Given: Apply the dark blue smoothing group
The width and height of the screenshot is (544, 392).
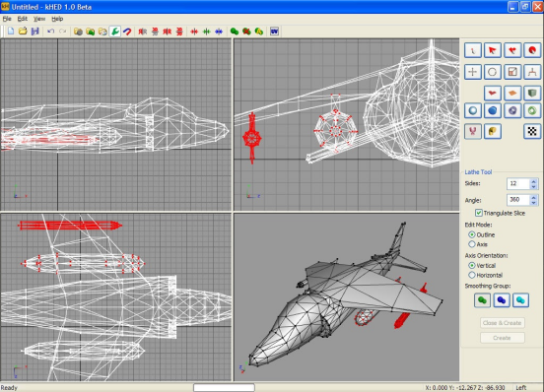Looking at the screenshot, I should (502, 300).
